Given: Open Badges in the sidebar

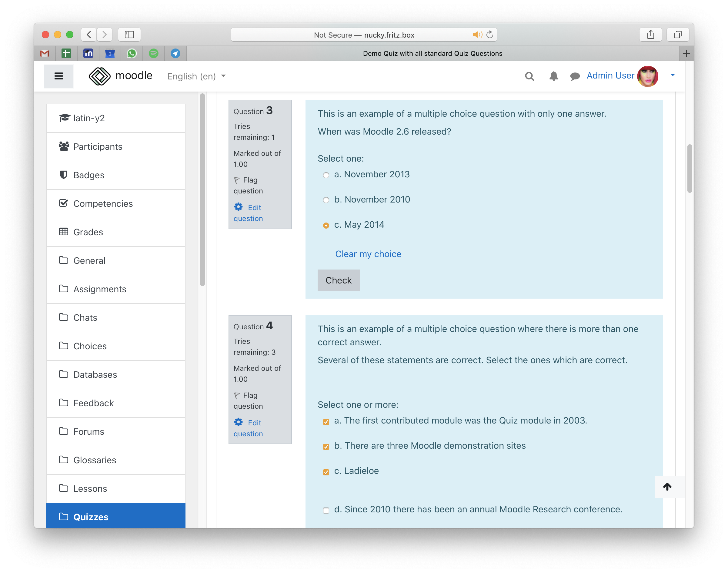Looking at the screenshot, I should point(116,175).
